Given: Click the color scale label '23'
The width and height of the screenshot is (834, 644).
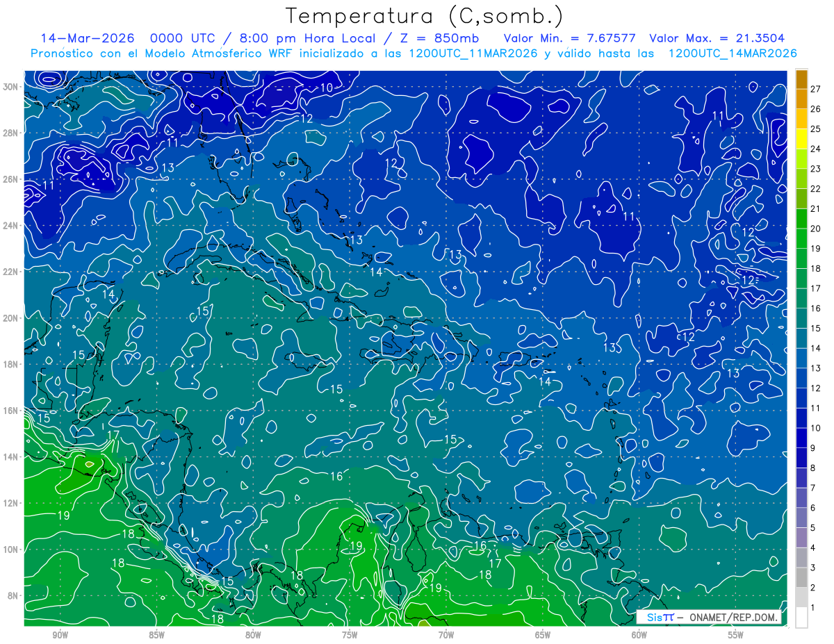Looking at the screenshot, I should point(815,169).
